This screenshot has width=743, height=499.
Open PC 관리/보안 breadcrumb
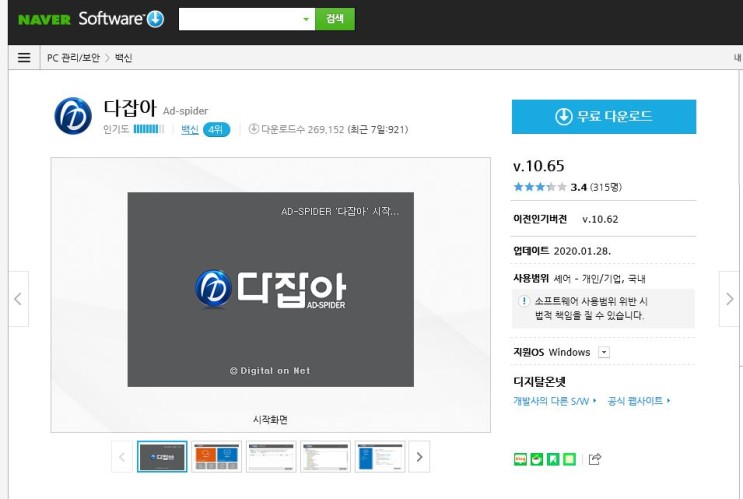click(73, 58)
